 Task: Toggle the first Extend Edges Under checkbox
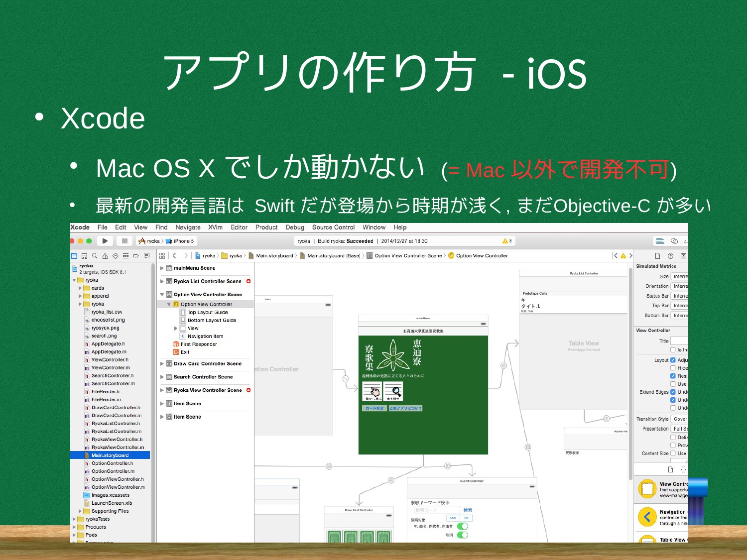(673, 392)
